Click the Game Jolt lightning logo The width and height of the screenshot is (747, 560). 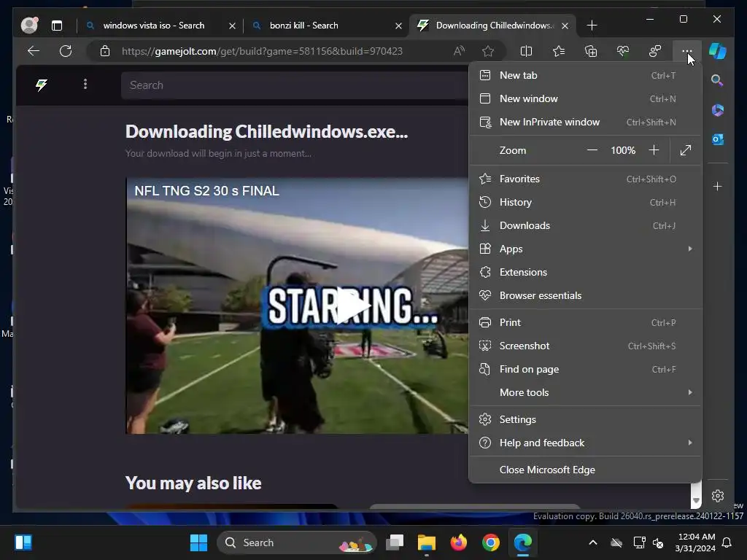pyautogui.click(x=42, y=85)
